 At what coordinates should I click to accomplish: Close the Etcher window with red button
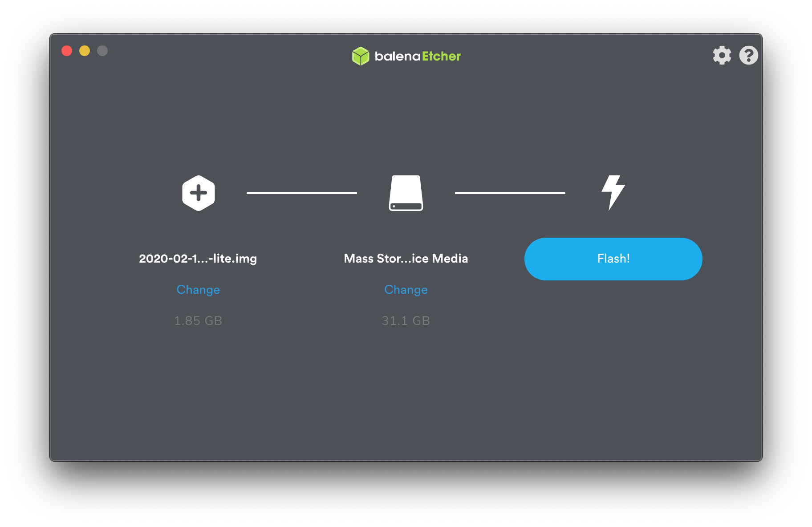(67, 51)
